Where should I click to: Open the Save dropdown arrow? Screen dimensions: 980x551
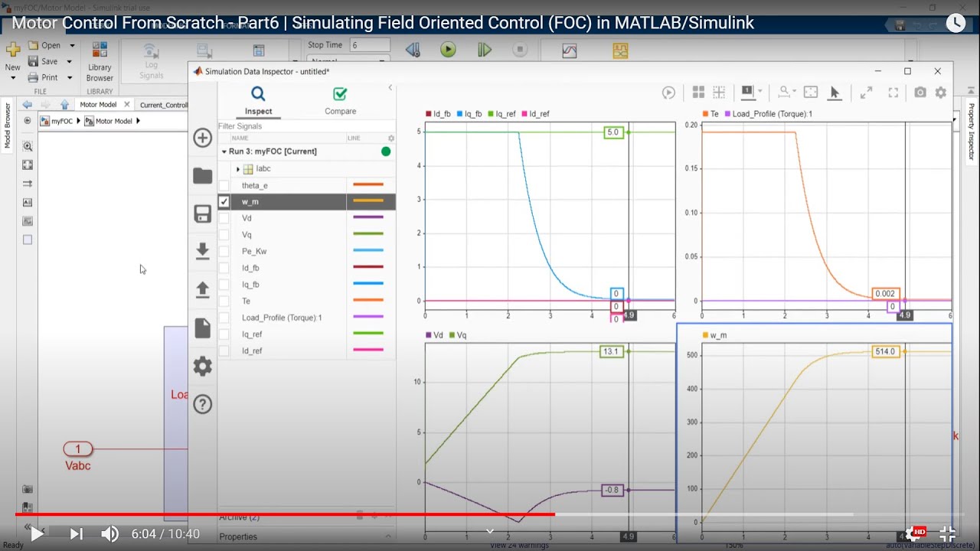click(x=69, y=61)
